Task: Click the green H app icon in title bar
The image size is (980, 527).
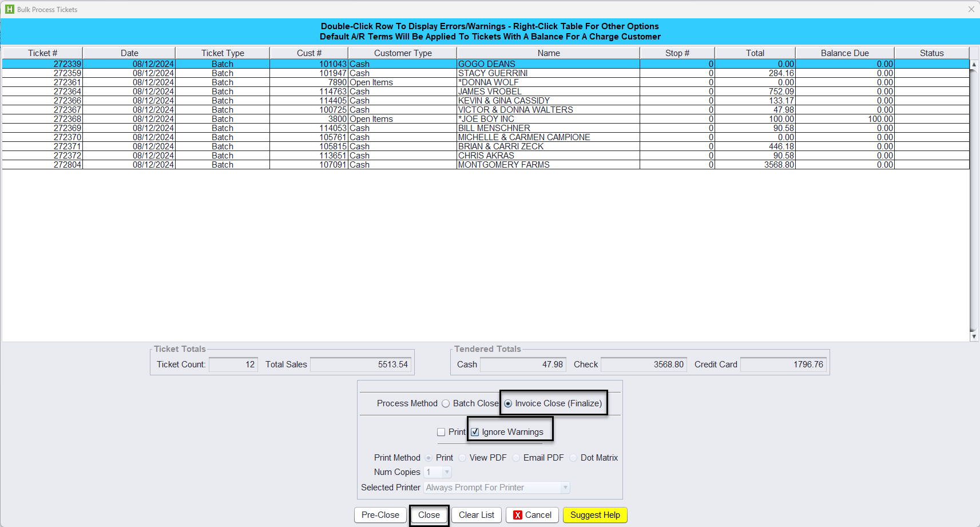Action: pos(9,9)
